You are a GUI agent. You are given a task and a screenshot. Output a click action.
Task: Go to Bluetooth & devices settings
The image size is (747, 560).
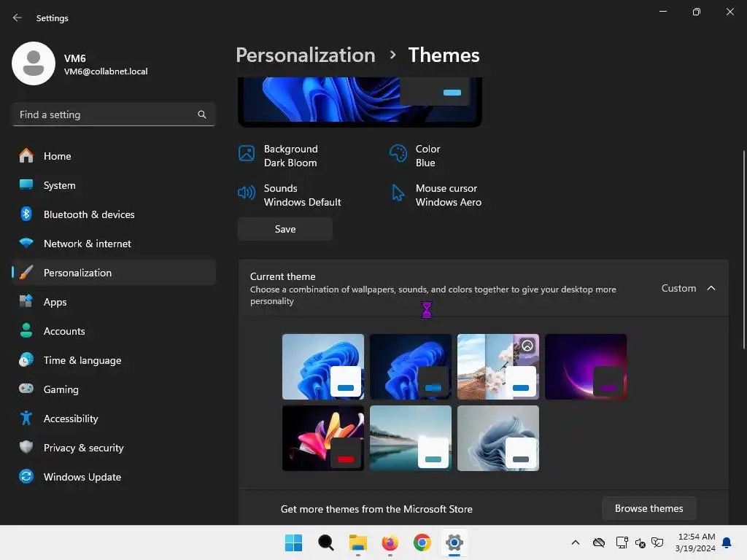point(113,214)
